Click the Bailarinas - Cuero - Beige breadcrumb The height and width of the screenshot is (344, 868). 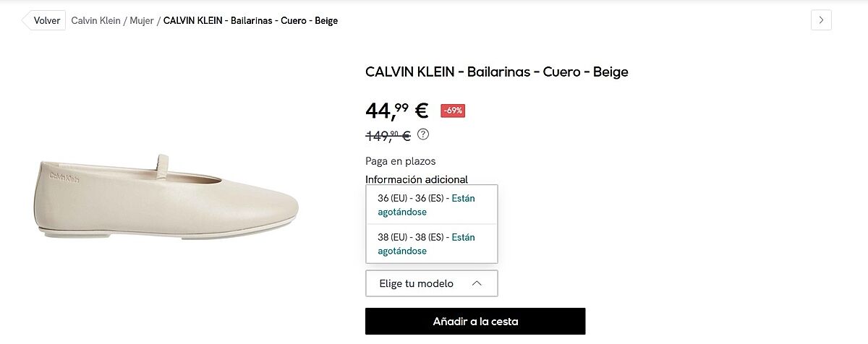250,20
